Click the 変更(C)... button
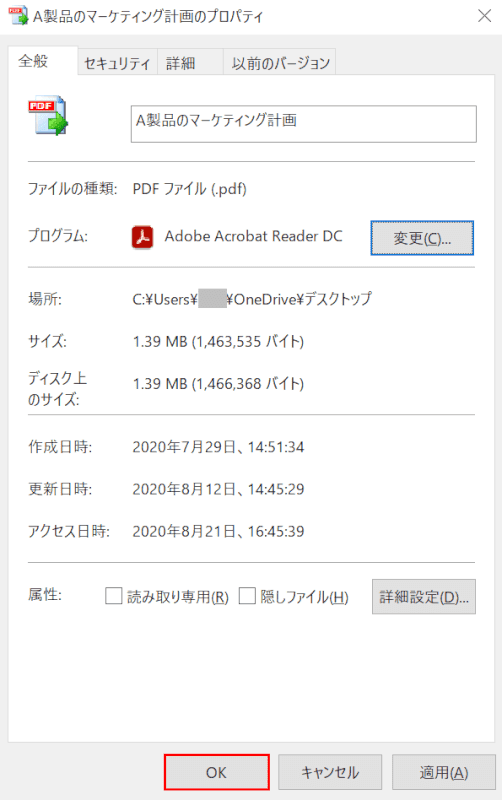The height and width of the screenshot is (800, 502). (422, 238)
